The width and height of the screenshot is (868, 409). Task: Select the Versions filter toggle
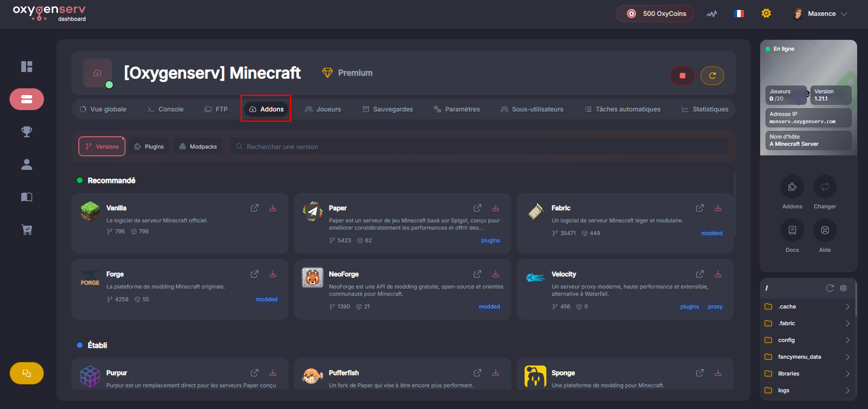coord(102,147)
